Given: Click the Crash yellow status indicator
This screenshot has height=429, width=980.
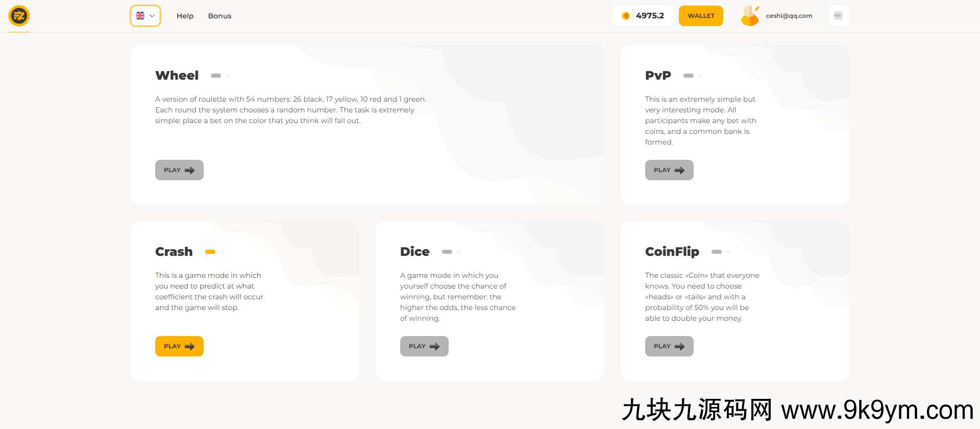Looking at the screenshot, I should [210, 252].
